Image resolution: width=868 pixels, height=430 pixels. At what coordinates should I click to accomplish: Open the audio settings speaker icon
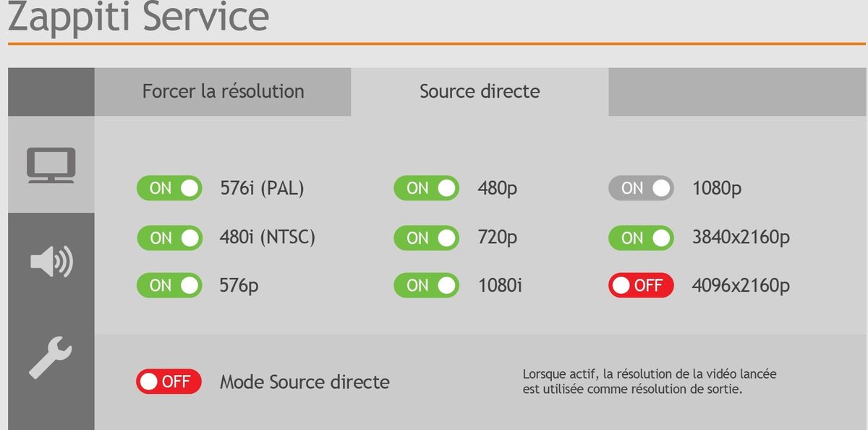(x=51, y=262)
